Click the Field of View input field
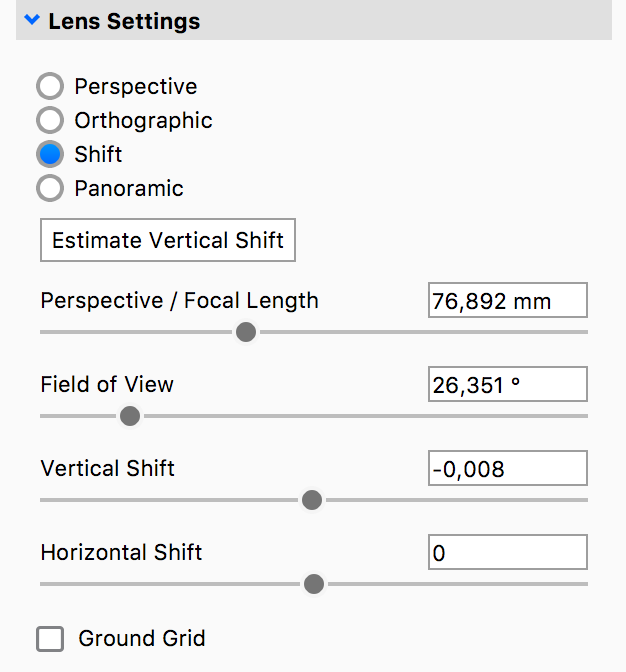The width and height of the screenshot is (626, 672). 507,385
